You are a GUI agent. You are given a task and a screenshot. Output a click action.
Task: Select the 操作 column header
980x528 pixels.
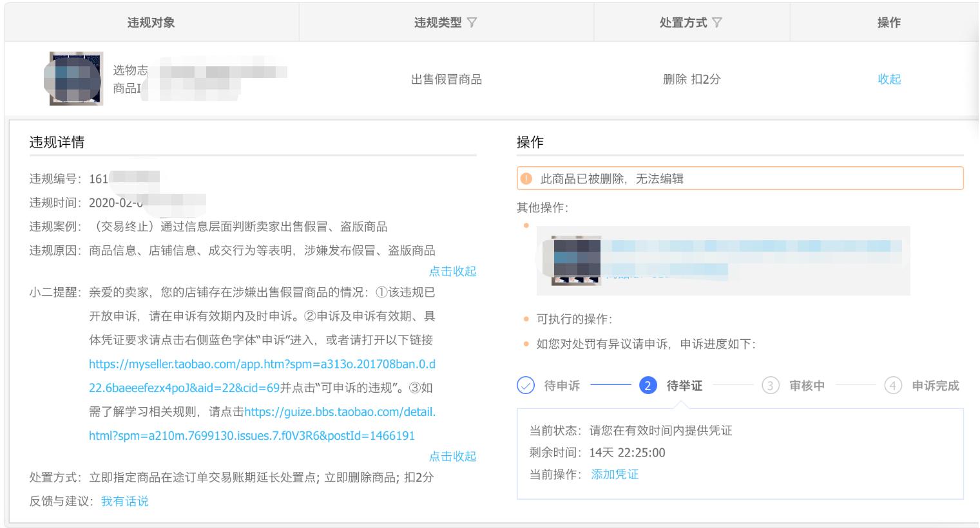pos(890,22)
